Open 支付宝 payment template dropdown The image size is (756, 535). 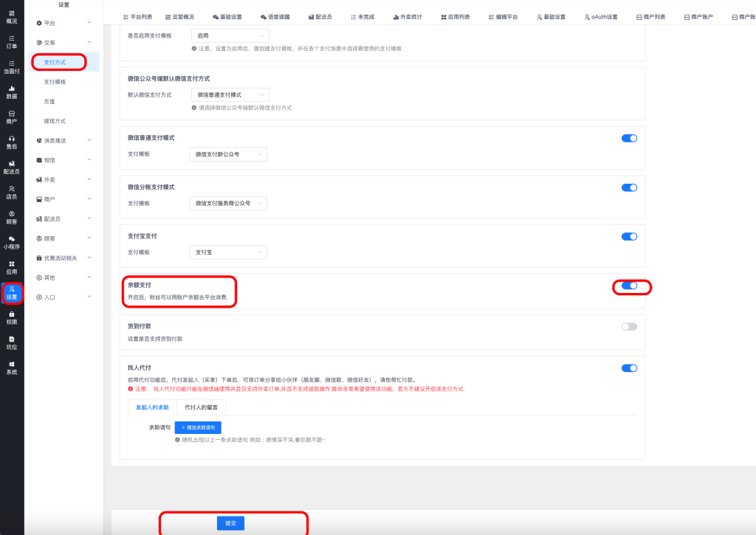tap(228, 252)
